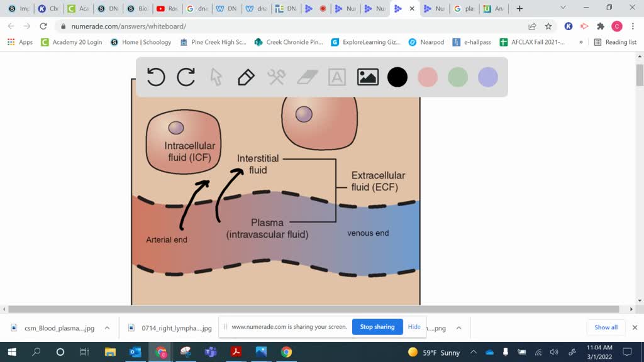Hide the screen sharing notification bar
Screen dimensions: 644x362
tap(414, 327)
